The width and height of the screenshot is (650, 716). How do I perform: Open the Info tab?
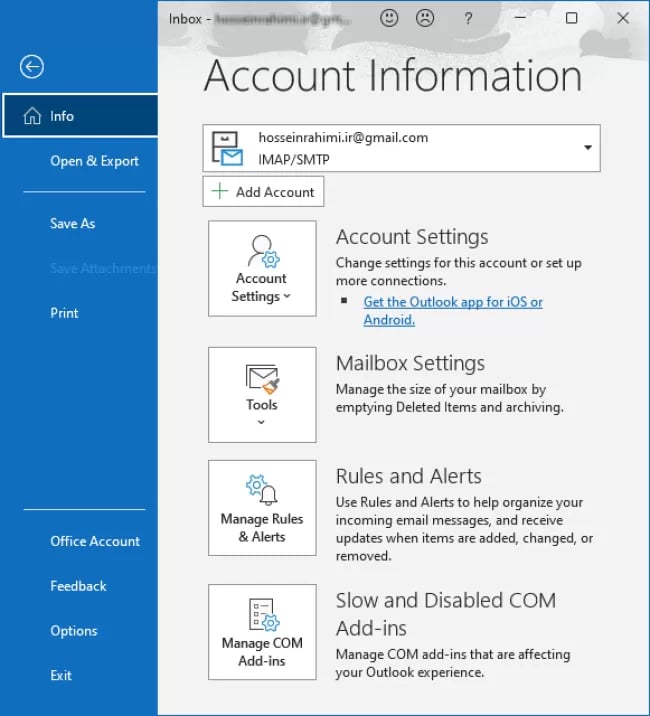tap(80, 116)
